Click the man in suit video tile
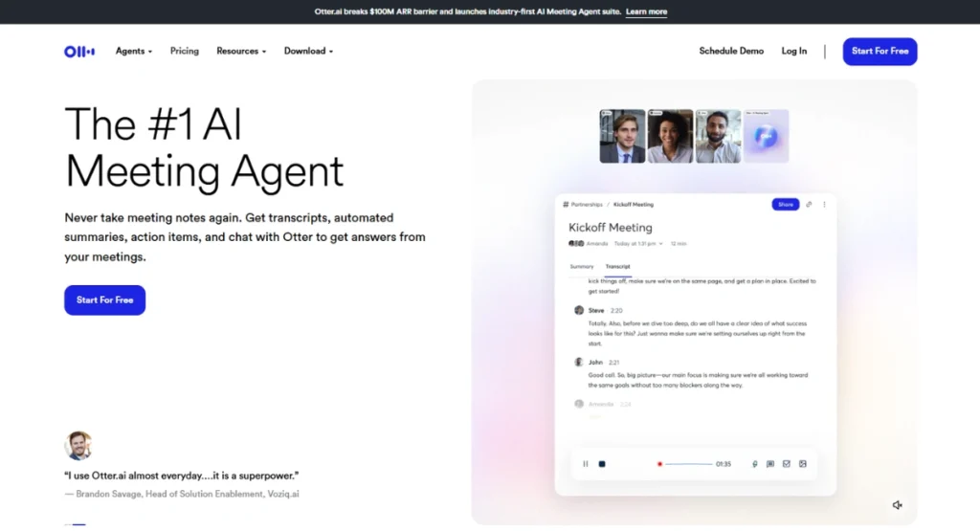Viewport: 980px width, 531px height. (x=622, y=136)
